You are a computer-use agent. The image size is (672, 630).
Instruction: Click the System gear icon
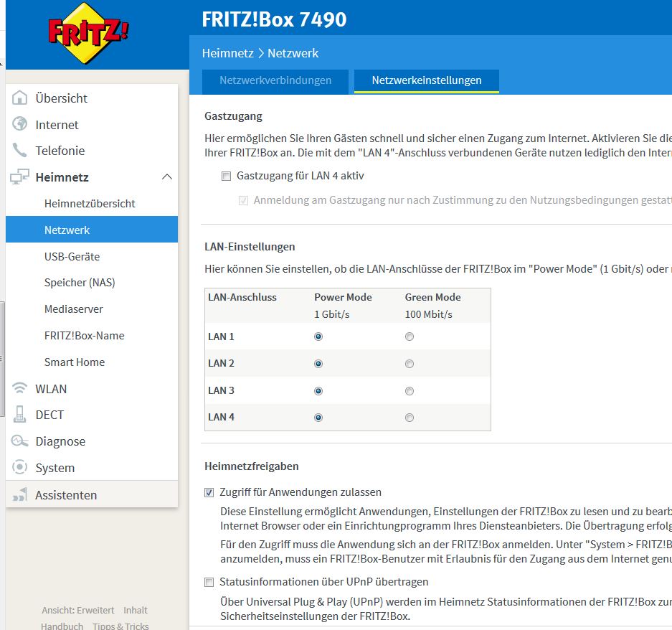tap(19, 467)
